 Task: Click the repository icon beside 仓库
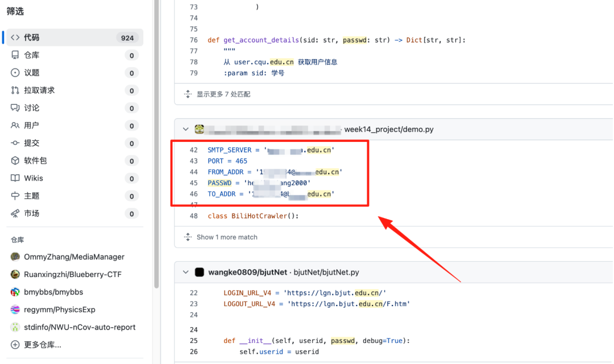tap(15, 55)
